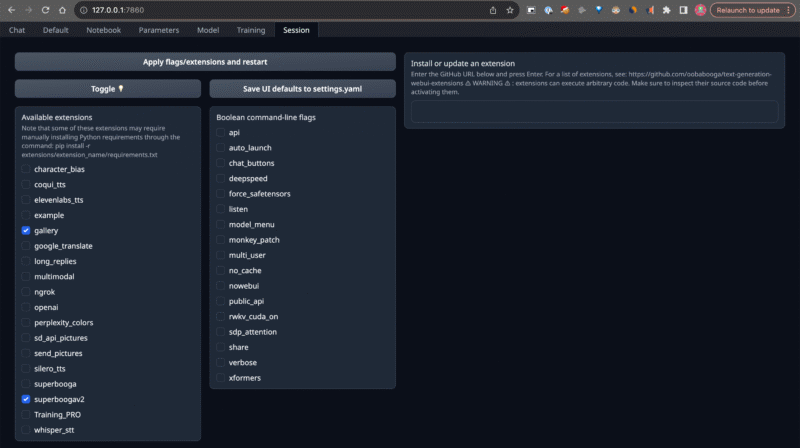Click the browser reload icon
The image size is (800, 448).
45,10
